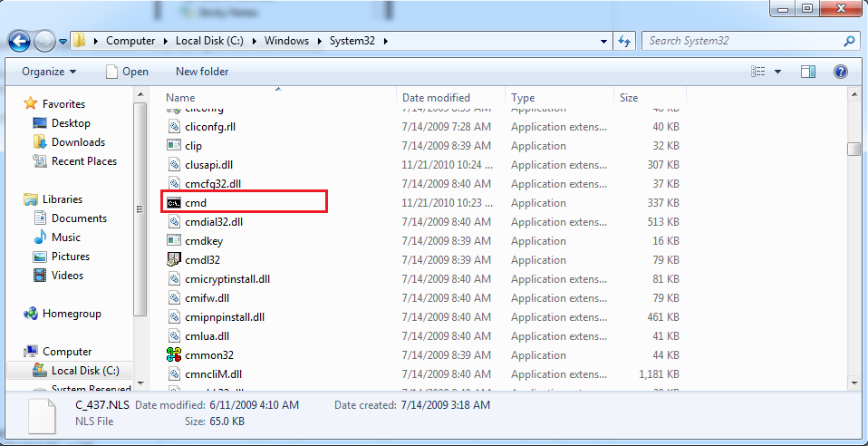
Task: Select the cmd application file icon
Action: 175,203
